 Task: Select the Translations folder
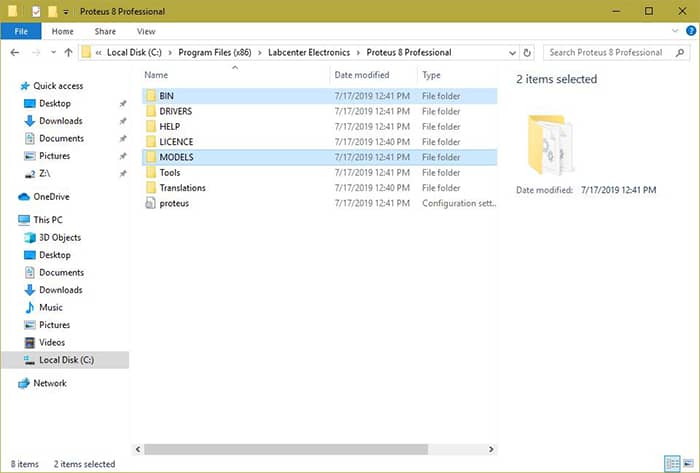320,188
